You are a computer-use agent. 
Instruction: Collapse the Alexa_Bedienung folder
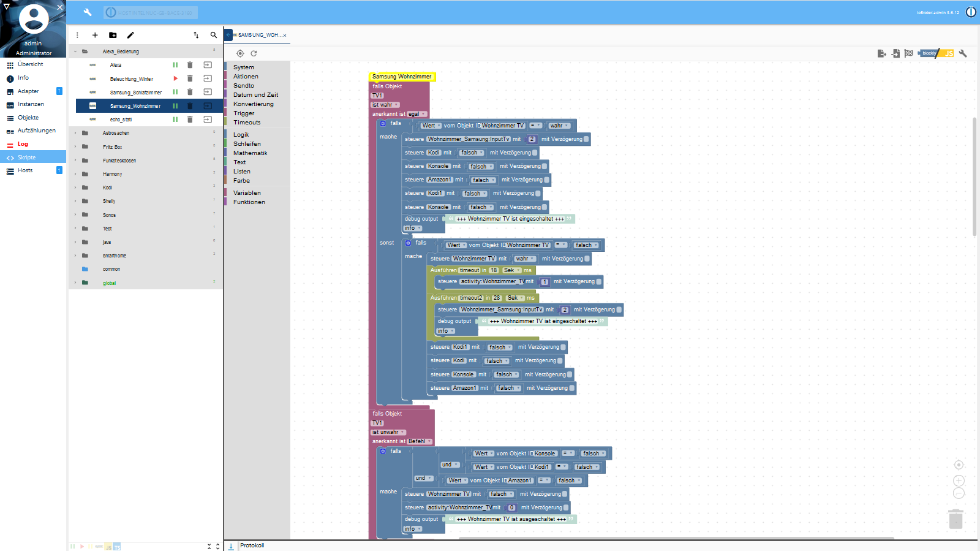click(75, 51)
